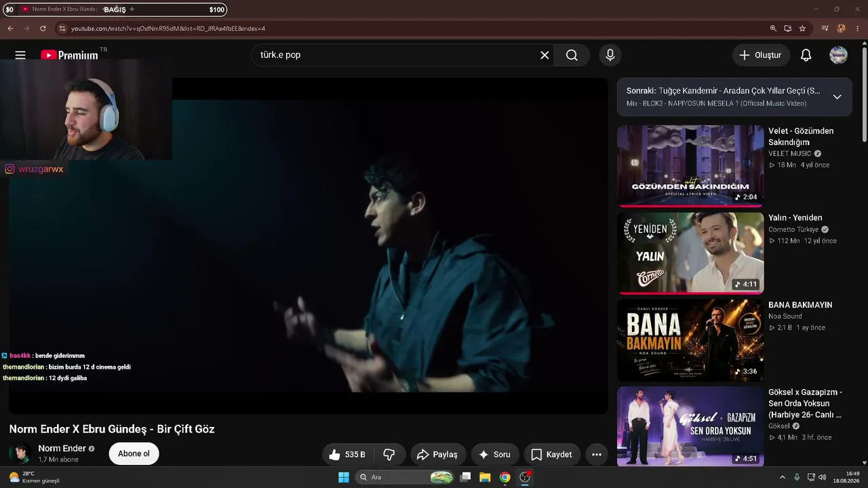This screenshot has height=488, width=868.
Task: Open the YouTube guide hamburger menu
Action: pyautogui.click(x=20, y=55)
